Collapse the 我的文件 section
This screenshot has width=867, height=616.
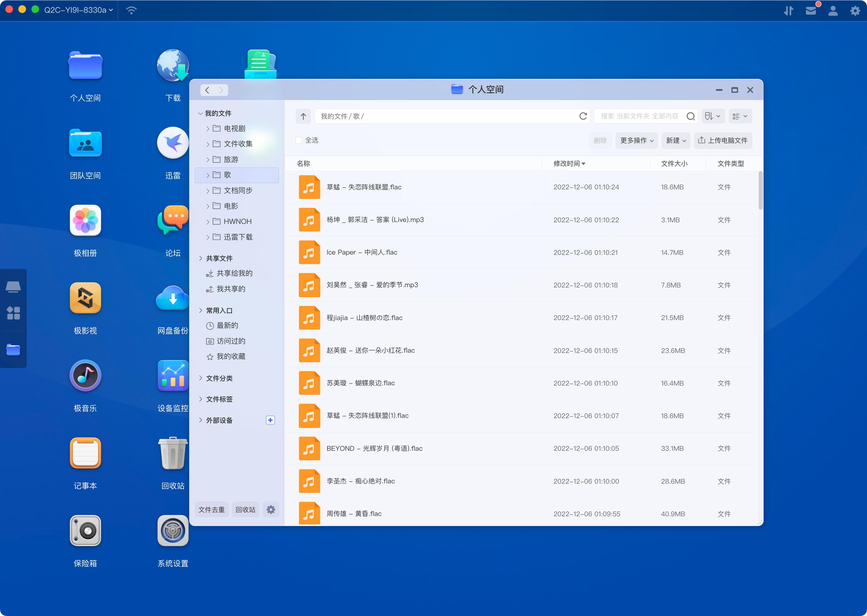pyautogui.click(x=200, y=113)
